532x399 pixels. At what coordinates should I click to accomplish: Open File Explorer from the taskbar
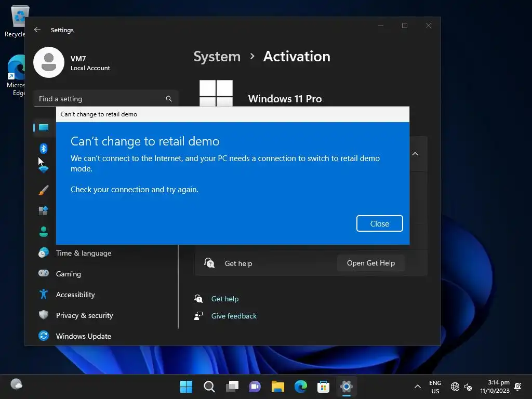[x=277, y=387]
